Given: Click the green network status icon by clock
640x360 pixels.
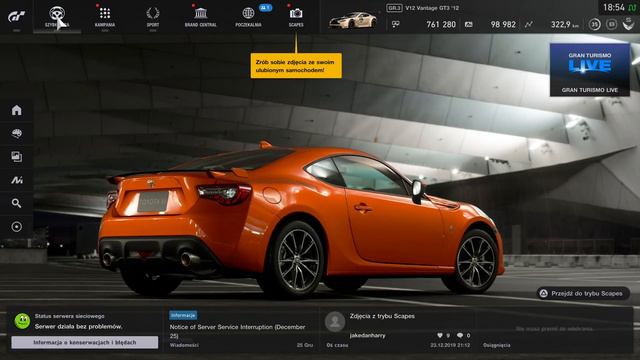Looking at the screenshot, I should point(632,8).
